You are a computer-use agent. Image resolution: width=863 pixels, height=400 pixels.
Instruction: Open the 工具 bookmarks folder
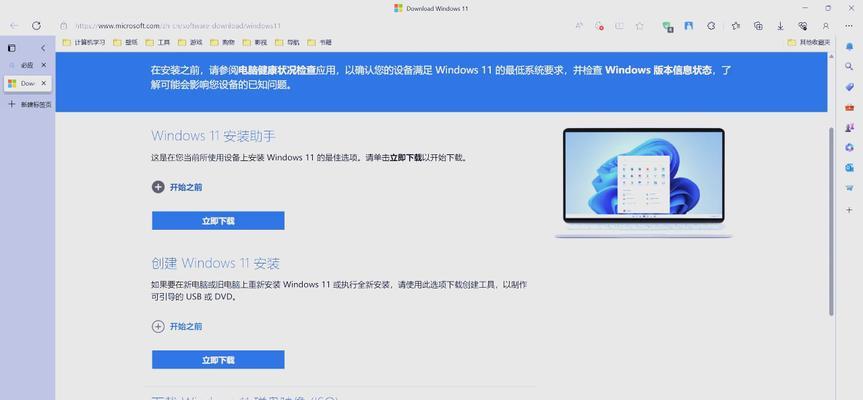click(158, 42)
